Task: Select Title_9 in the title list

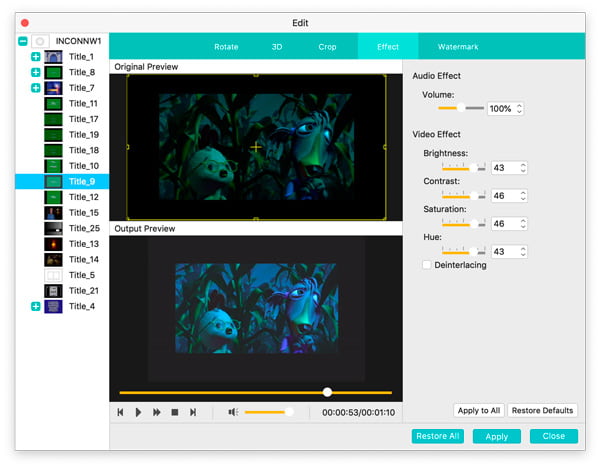Action: point(62,181)
